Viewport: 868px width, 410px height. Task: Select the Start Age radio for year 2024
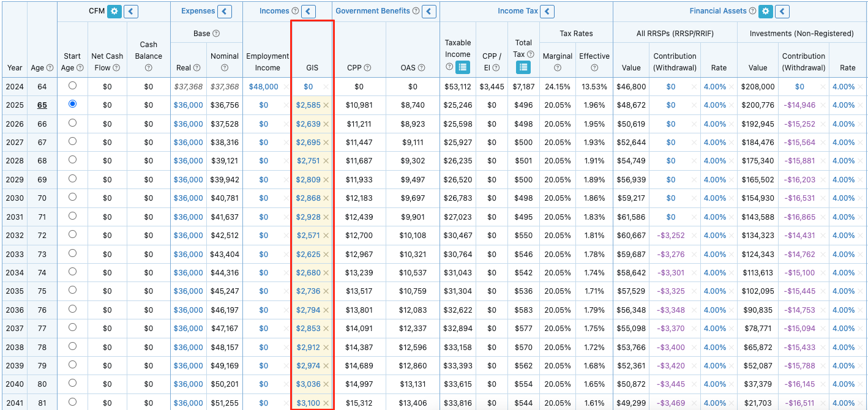(72, 86)
